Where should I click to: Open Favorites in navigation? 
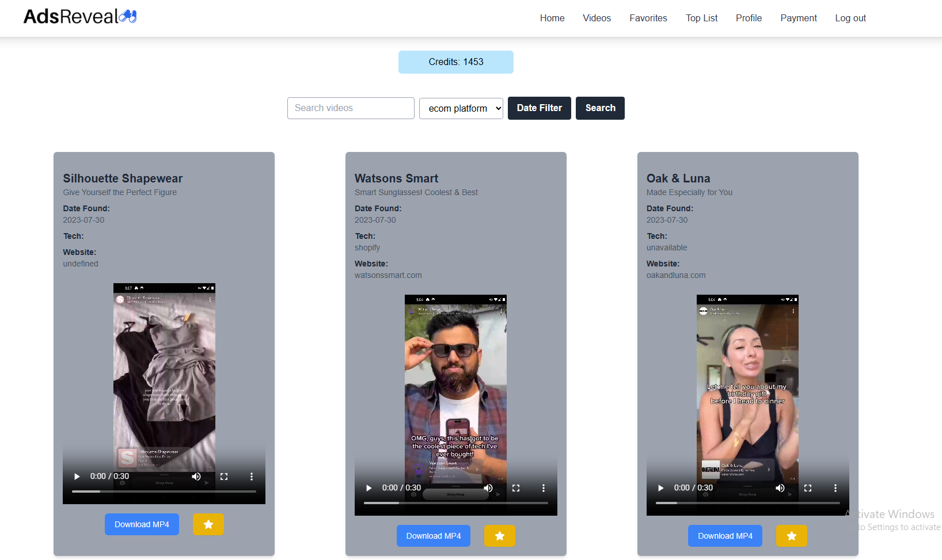[x=648, y=18]
